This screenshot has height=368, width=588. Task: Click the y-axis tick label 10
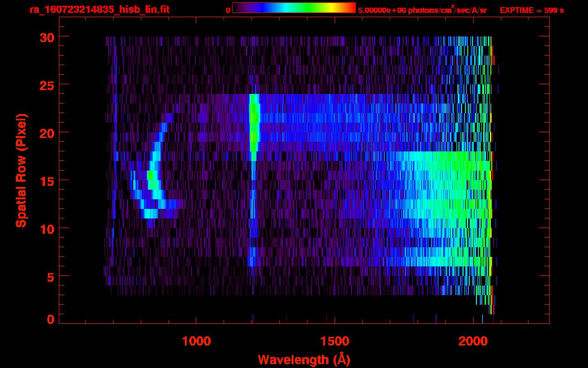46,229
